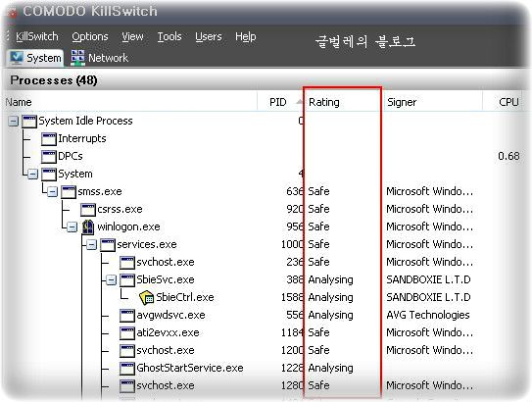Screen dimensions: 532x402
Task: Open the View menu
Action: (132, 36)
